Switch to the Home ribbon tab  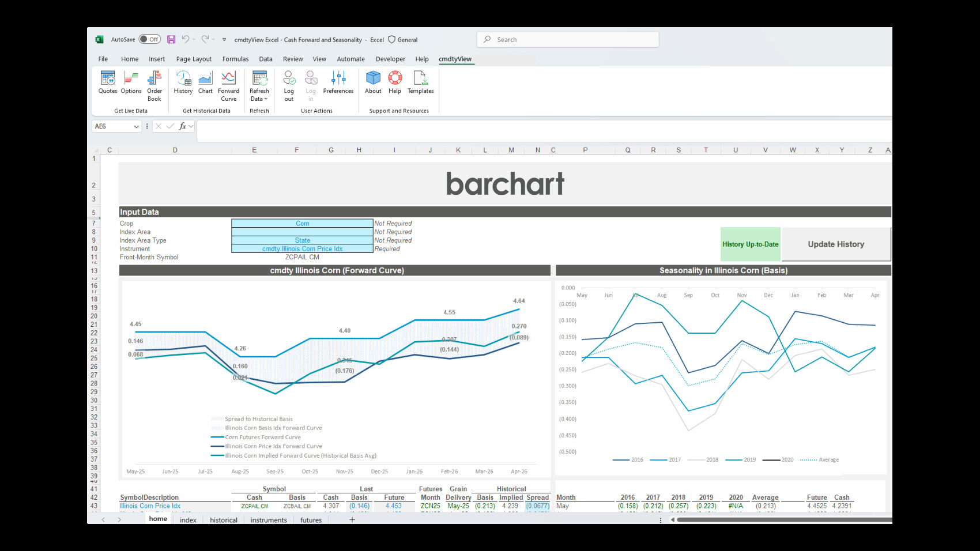(130, 59)
